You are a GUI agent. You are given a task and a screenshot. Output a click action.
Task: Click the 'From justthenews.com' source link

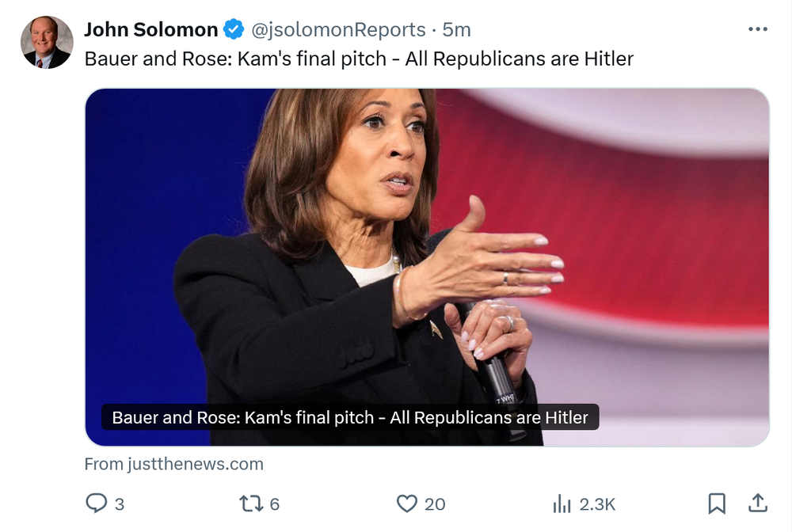coord(173,464)
